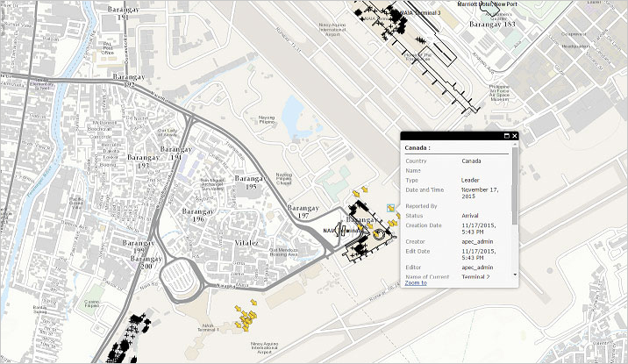Click the 'Barangay 183' map label
Screen dimensions: 628x364
(x=492, y=24)
